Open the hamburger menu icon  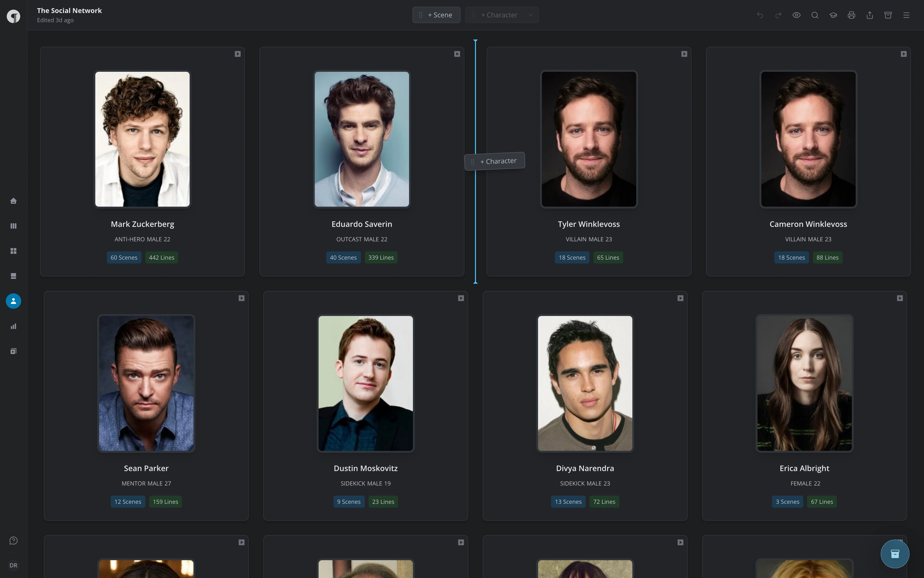[906, 15]
